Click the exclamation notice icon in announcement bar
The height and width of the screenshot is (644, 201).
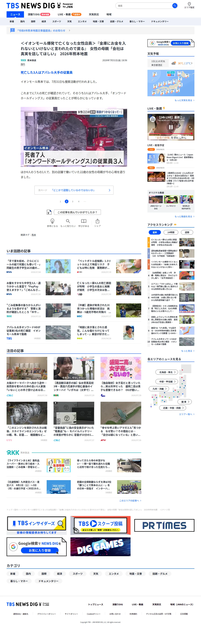click(13, 30)
